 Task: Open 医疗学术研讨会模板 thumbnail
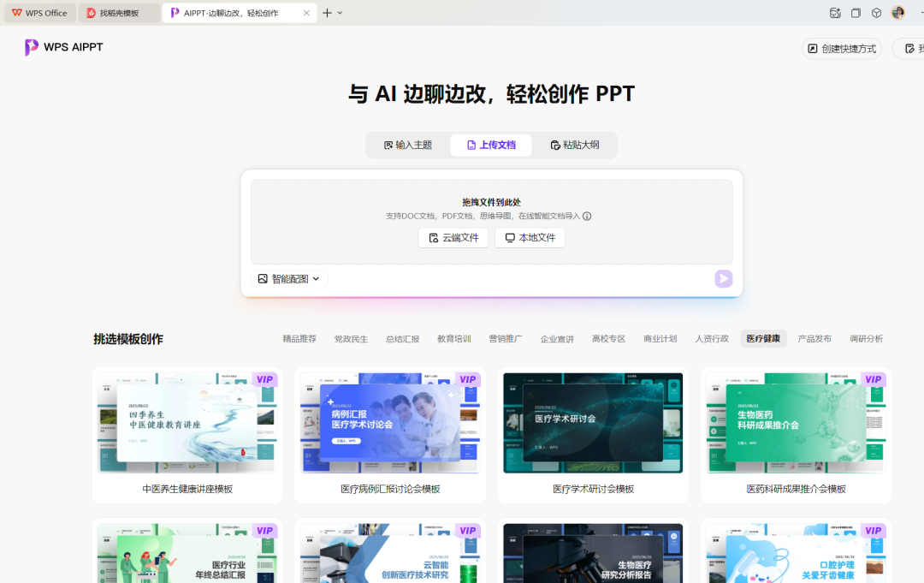[x=593, y=423]
